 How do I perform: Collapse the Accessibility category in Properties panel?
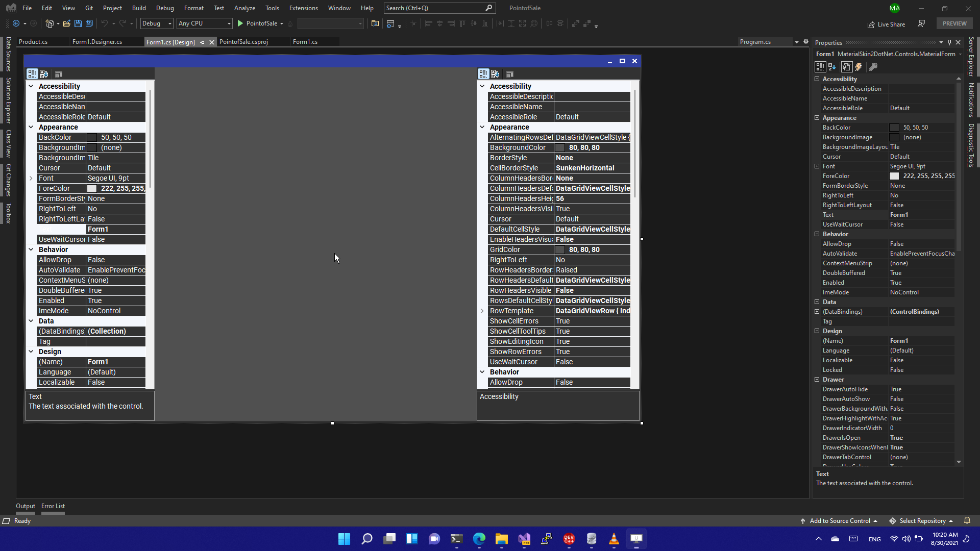817,79
